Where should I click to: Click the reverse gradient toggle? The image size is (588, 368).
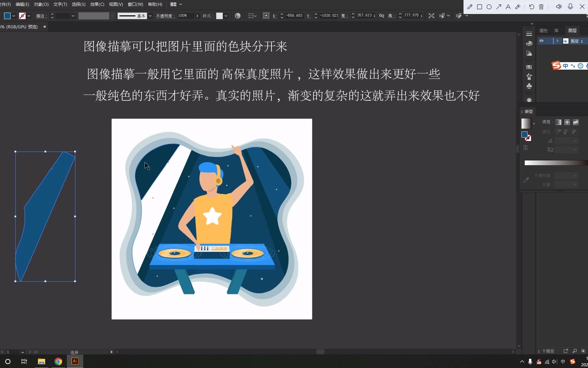pos(526,147)
